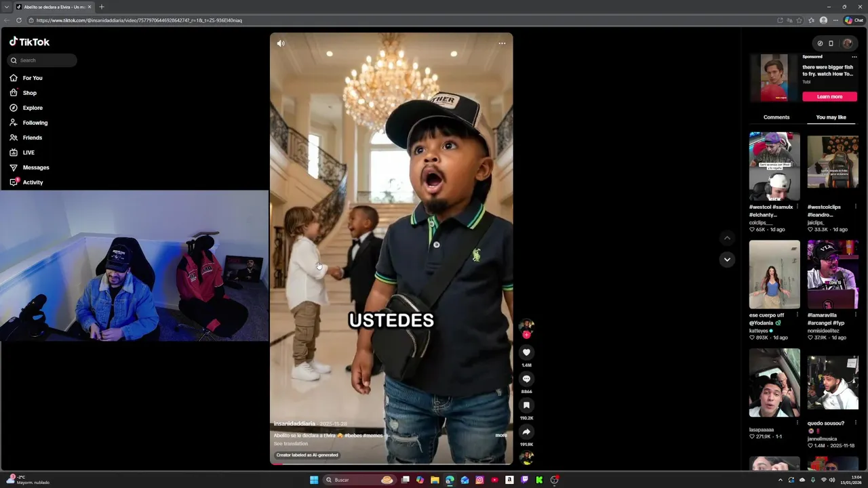
Task: Switch to You may like tab
Action: (831, 117)
